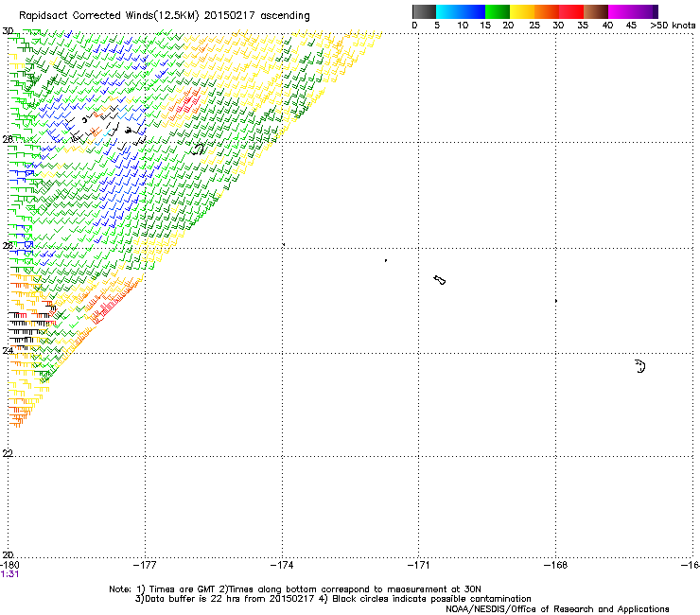Click the cyan legend swatch near 5 knots

point(447,11)
